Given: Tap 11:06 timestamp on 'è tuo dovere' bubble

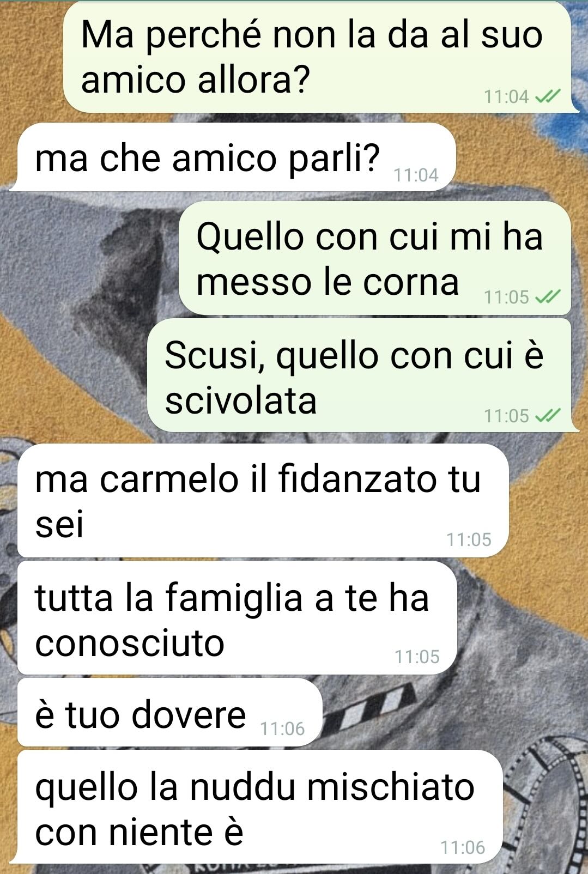Looking at the screenshot, I should click(x=283, y=729).
